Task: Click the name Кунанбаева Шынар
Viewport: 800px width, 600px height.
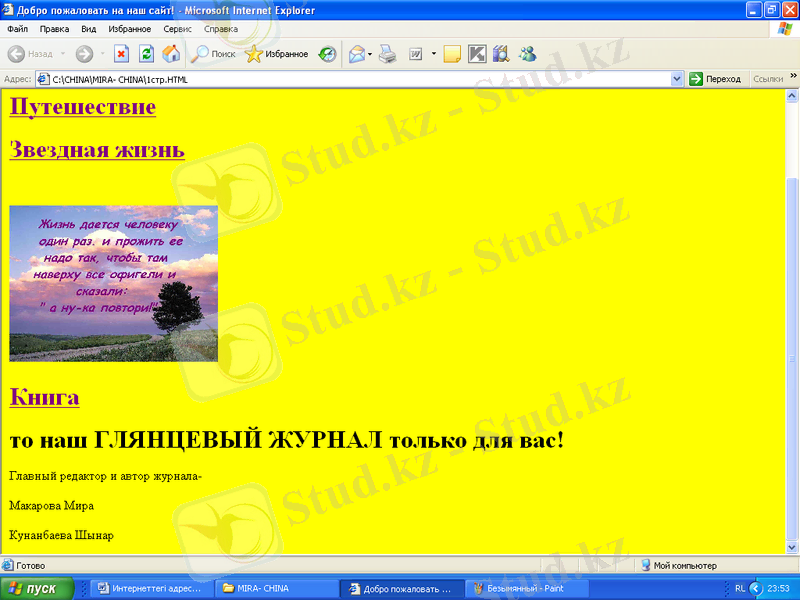Action: tap(61, 535)
